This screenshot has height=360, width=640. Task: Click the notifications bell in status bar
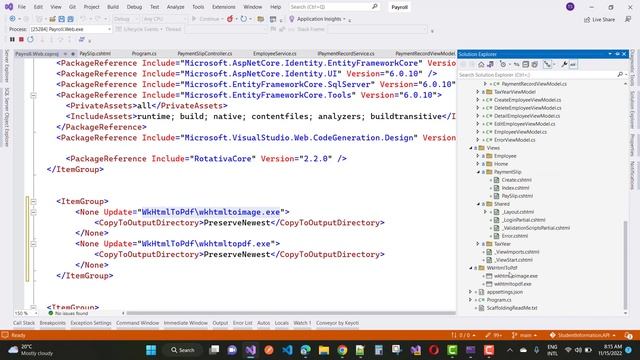coord(629,335)
